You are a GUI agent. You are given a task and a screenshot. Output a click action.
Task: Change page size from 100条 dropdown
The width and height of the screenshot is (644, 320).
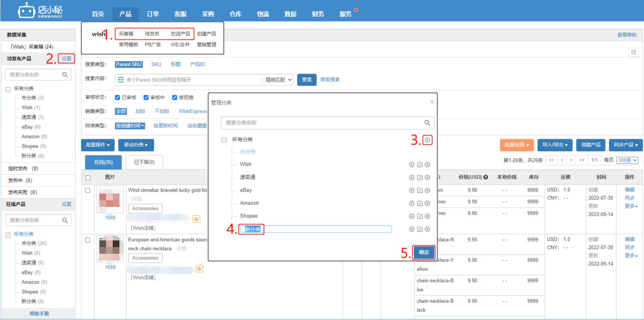tap(628, 160)
